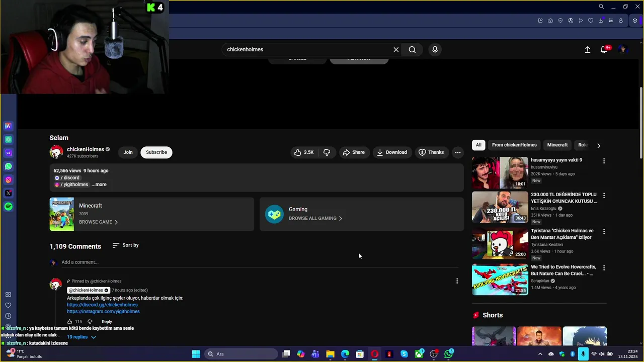The width and height of the screenshot is (644, 362).
Task: Open Tyristana Chicken Holmas video thumbnail
Action: pyautogui.click(x=500, y=243)
